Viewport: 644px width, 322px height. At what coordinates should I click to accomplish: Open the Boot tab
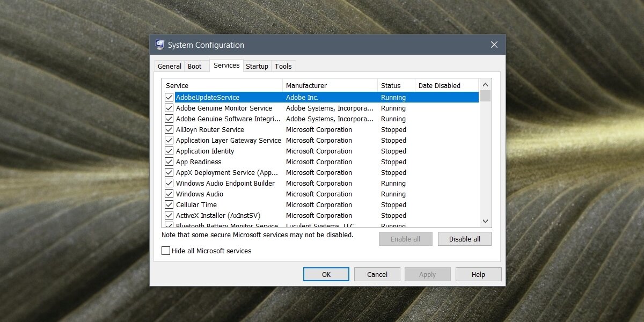click(195, 66)
